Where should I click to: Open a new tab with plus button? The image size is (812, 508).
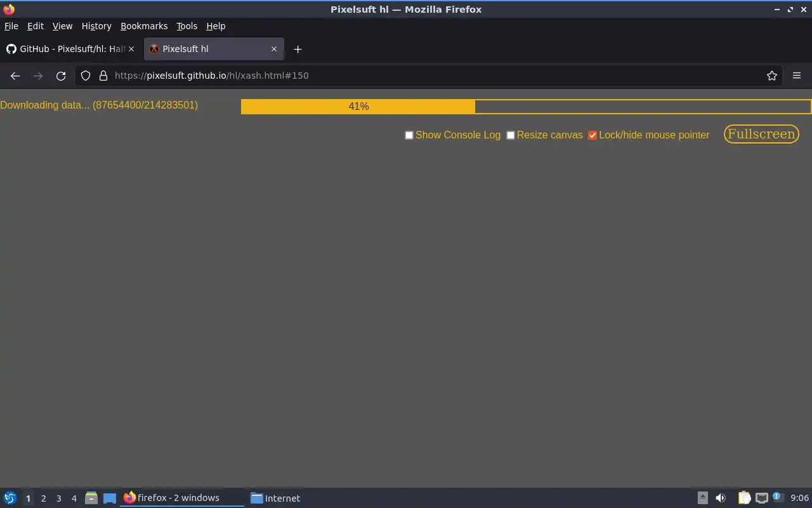(298, 49)
